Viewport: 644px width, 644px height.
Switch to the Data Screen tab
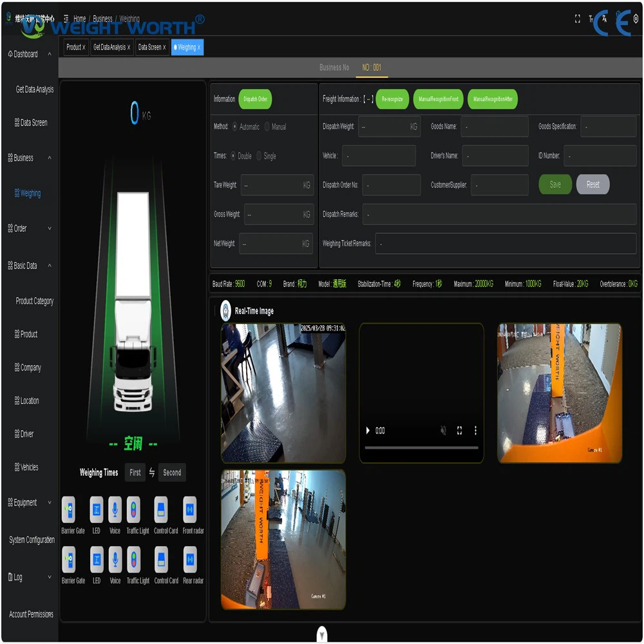pyautogui.click(x=149, y=47)
